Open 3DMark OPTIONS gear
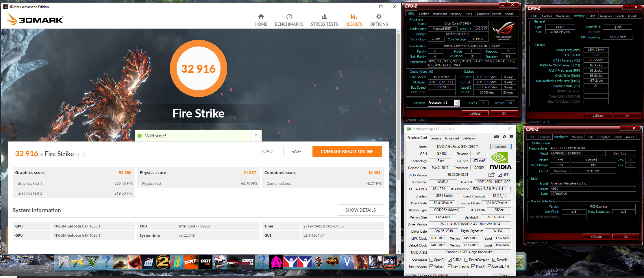Screen dimensions: 644x278 tap(379, 20)
